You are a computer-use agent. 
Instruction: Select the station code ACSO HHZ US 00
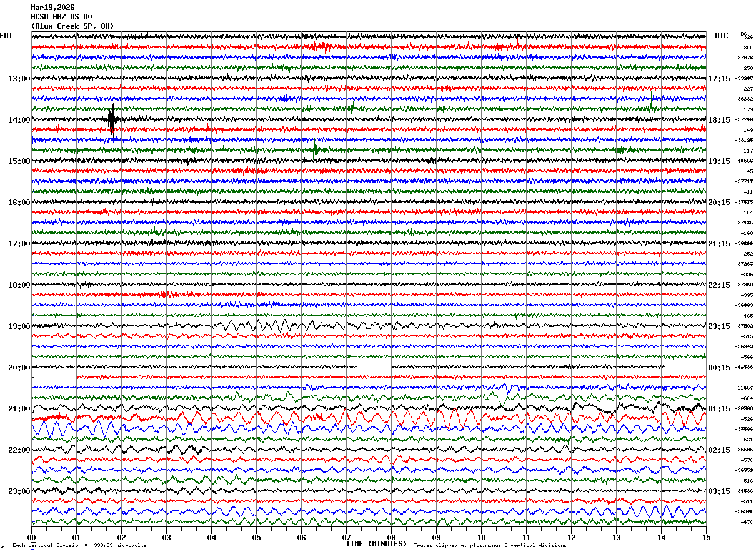coord(61,17)
